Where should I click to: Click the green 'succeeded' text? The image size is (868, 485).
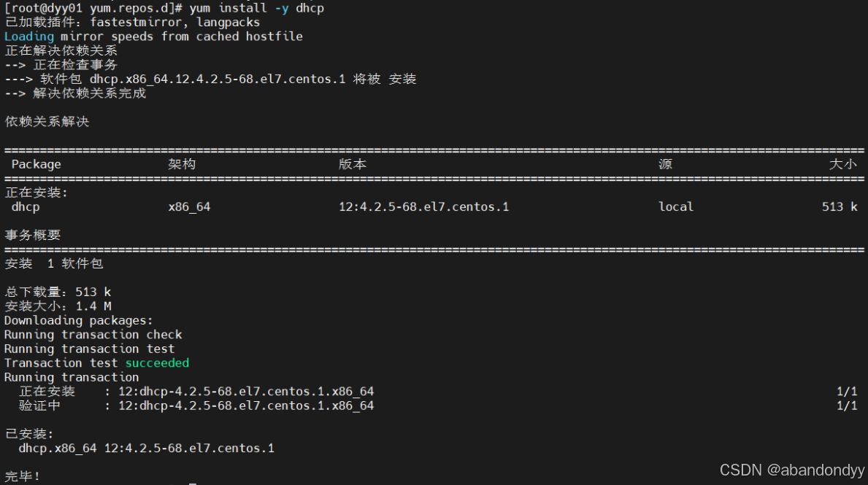(x=157, y=362)
